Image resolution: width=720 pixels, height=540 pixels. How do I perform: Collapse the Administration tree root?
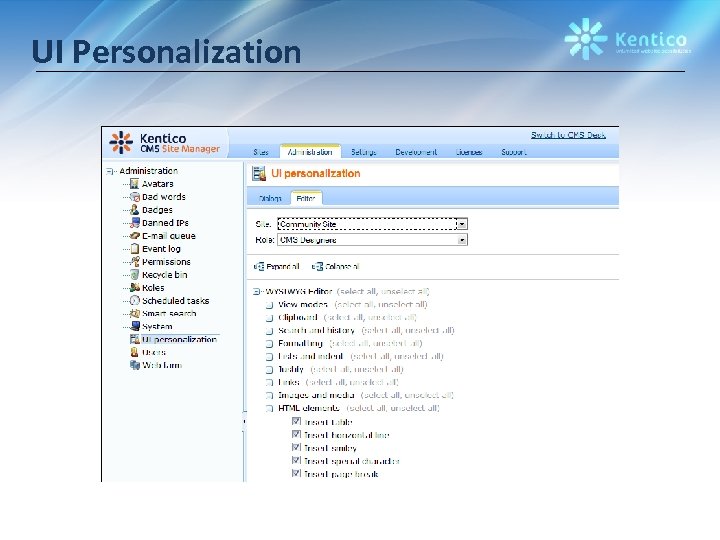[109, 171]
